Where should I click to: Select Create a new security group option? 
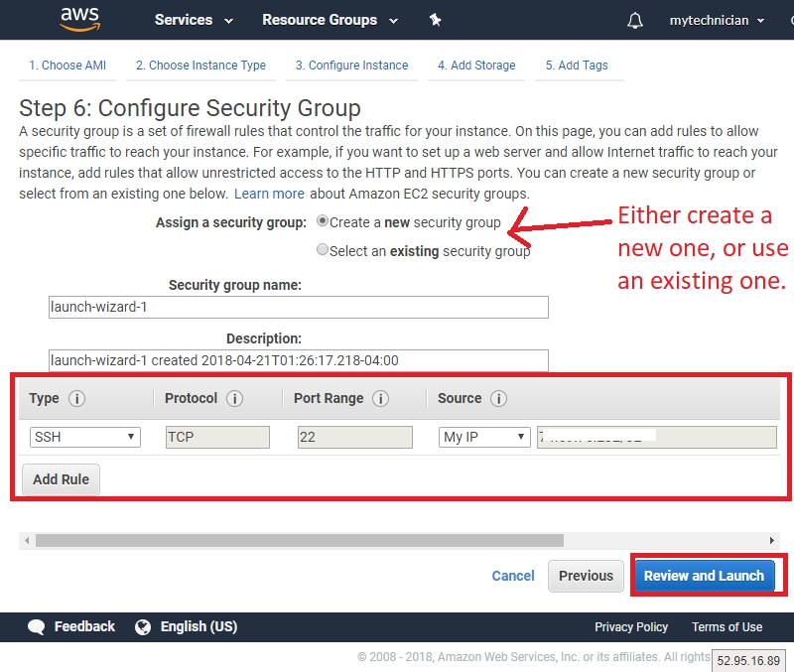pos(322,221)
